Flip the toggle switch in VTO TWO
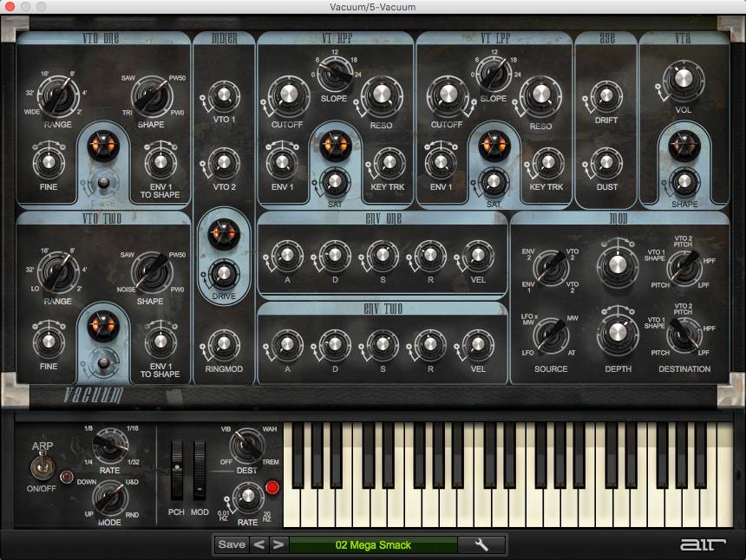The image size is (746, 560). tap(104, 361)
